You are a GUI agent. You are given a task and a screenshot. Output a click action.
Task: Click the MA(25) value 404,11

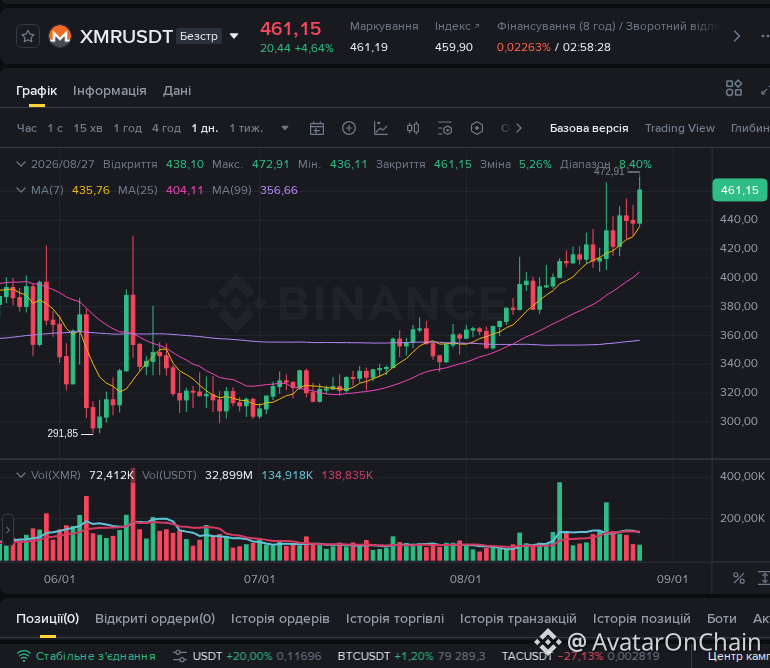pyautogui.click(x=184, y=190)
